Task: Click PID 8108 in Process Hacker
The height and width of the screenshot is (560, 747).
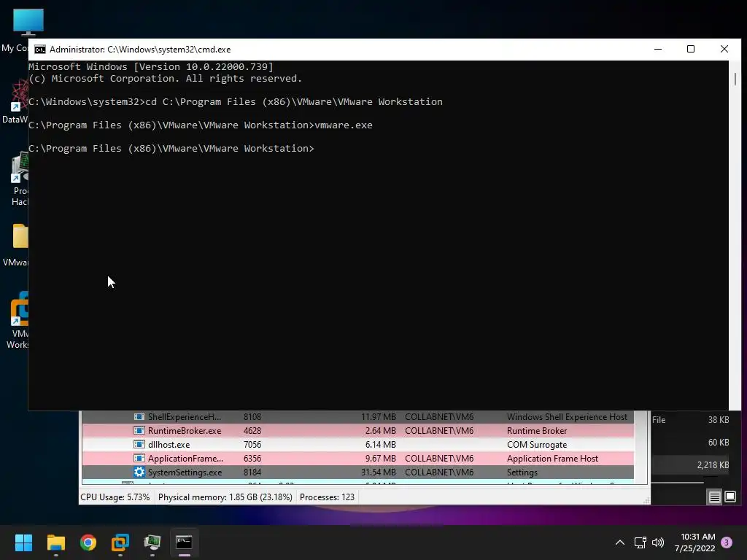Action: point(252,416)
